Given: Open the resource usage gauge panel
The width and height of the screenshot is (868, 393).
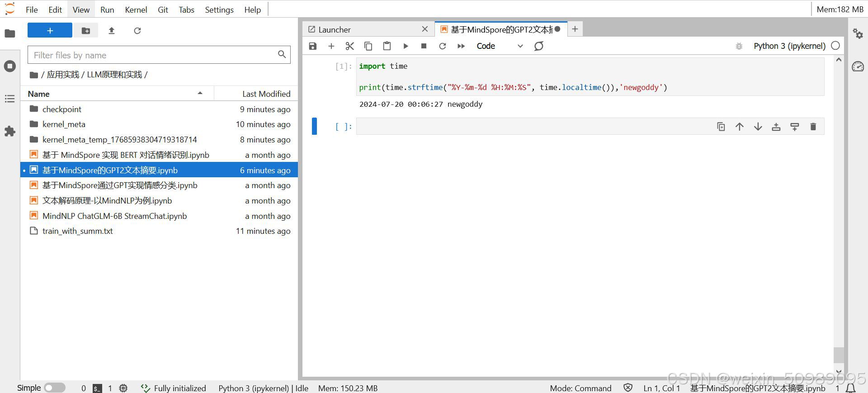Looking at the screenshot, I should [858, 66].
